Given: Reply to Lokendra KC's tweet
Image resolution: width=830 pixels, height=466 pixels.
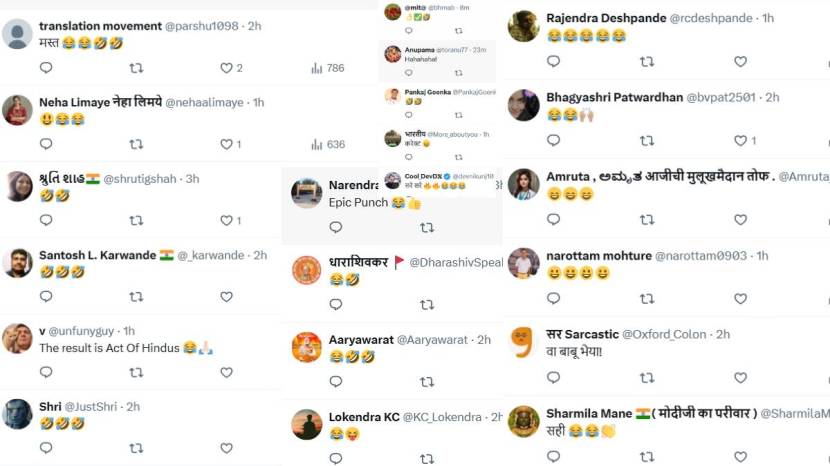Looking at the screenshot, I should pyautogui.click(x=336, y=458).
